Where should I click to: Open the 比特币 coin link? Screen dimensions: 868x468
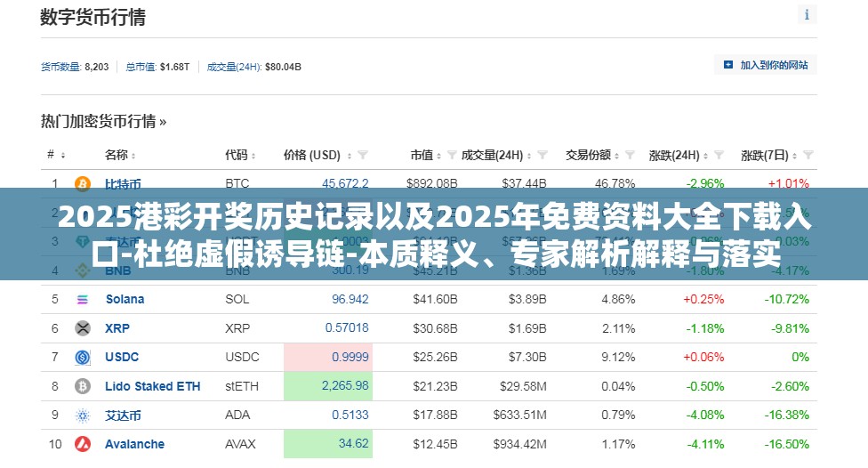click(x=123, y=183)
